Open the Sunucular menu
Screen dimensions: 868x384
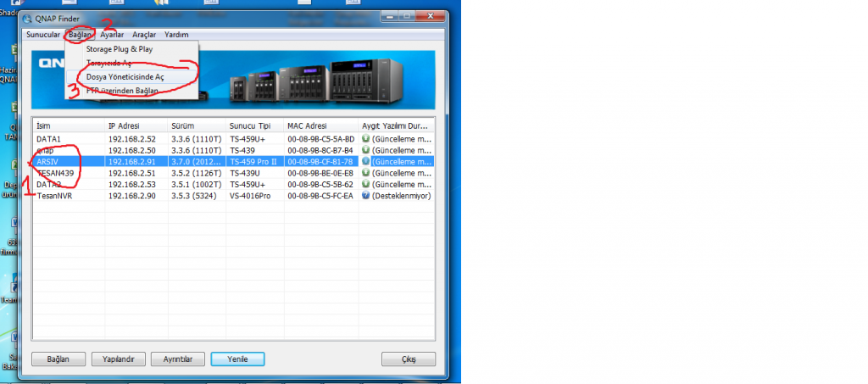point(43,34)
